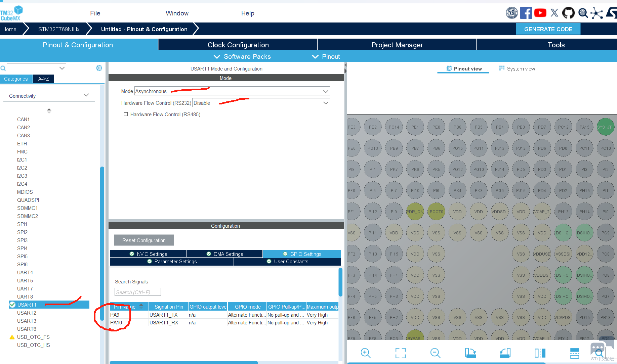This screenshot has height=364, width=617.
Task: Open the Help menu
Action: [248, 13]
